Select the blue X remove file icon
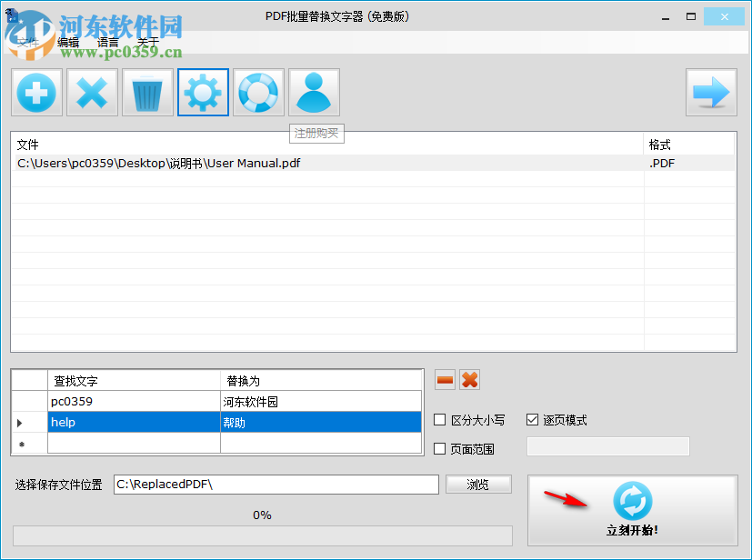The height and width of the screenshot is (560, 752). [x=92, y=92]
